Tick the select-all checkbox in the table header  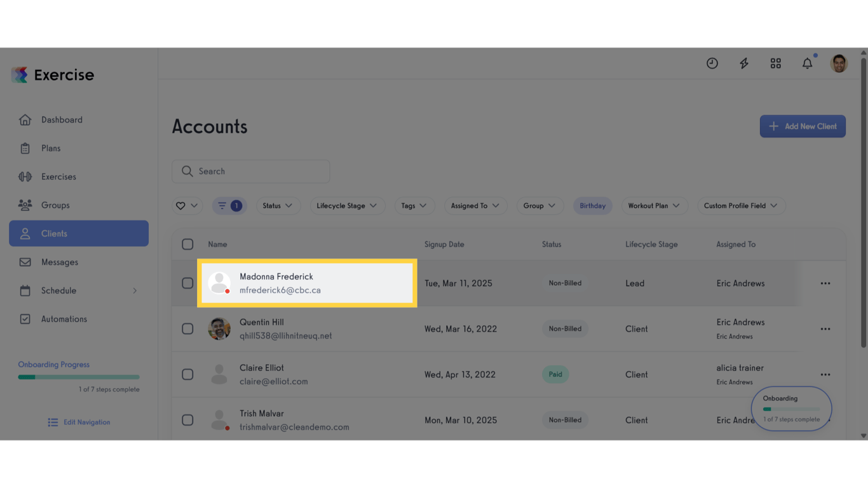tap(187, 244)
